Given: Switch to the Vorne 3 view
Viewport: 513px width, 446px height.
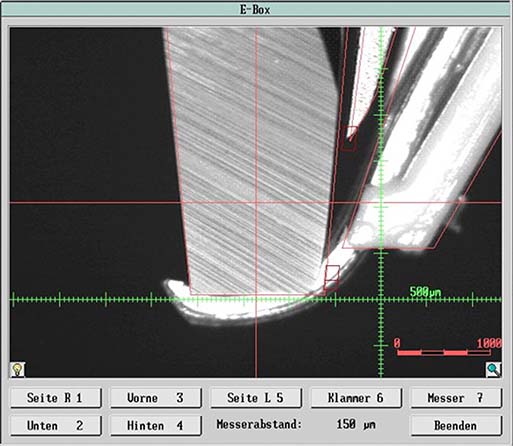Looking at the screenshot, I should point(156,398).
